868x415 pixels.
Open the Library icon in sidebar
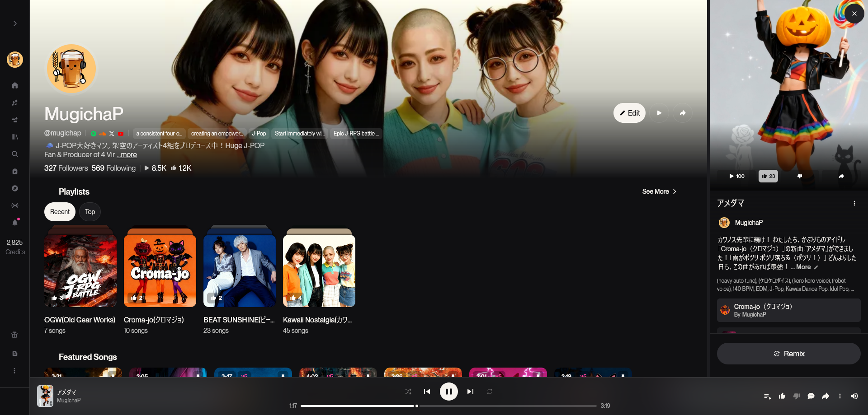(15, 137)
